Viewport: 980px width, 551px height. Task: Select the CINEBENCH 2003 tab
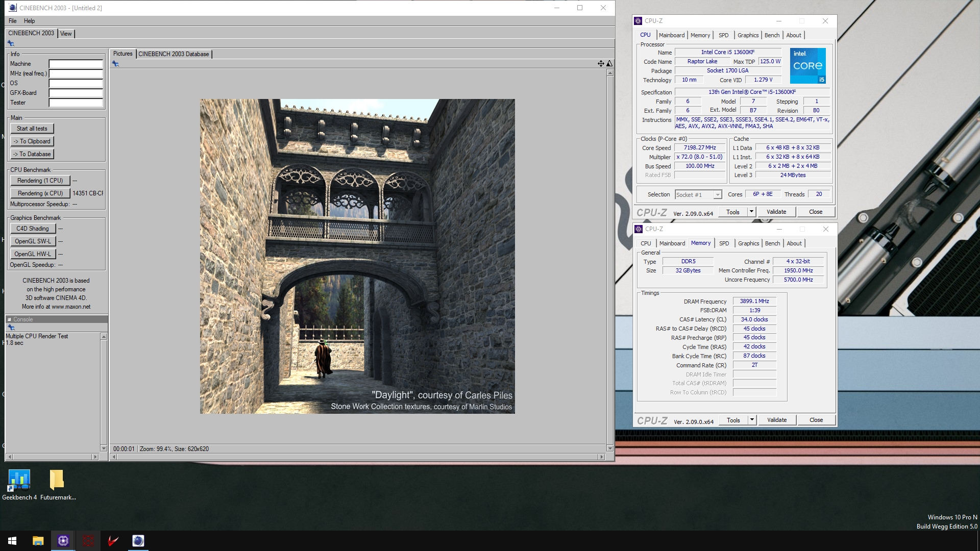[31, 33]
